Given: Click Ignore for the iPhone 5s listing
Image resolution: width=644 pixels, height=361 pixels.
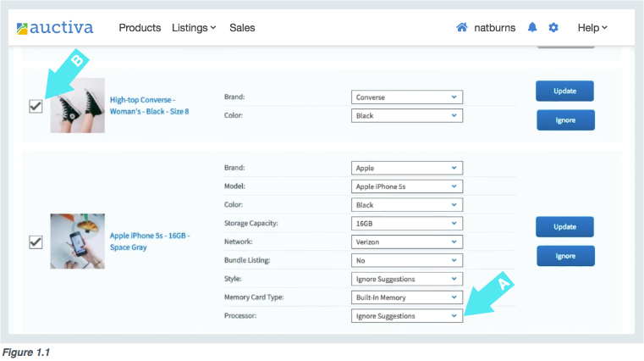Looking at the screenshot, I should point(565,256).
